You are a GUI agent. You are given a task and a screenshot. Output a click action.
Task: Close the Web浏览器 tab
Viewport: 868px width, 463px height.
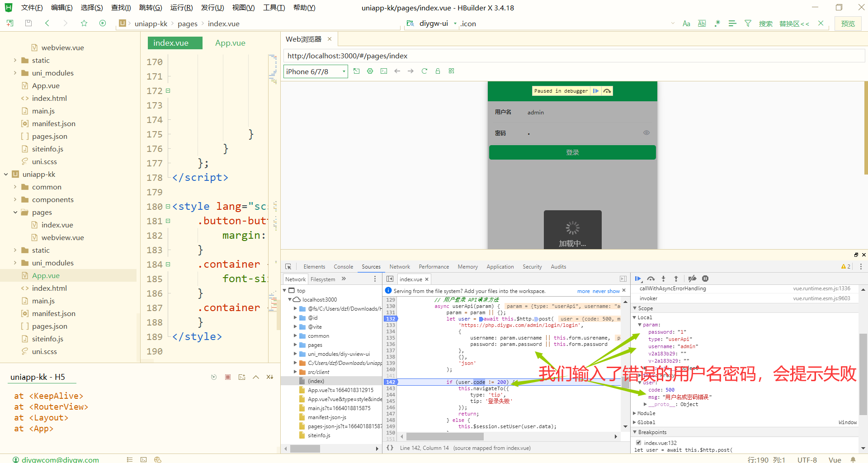330,39
